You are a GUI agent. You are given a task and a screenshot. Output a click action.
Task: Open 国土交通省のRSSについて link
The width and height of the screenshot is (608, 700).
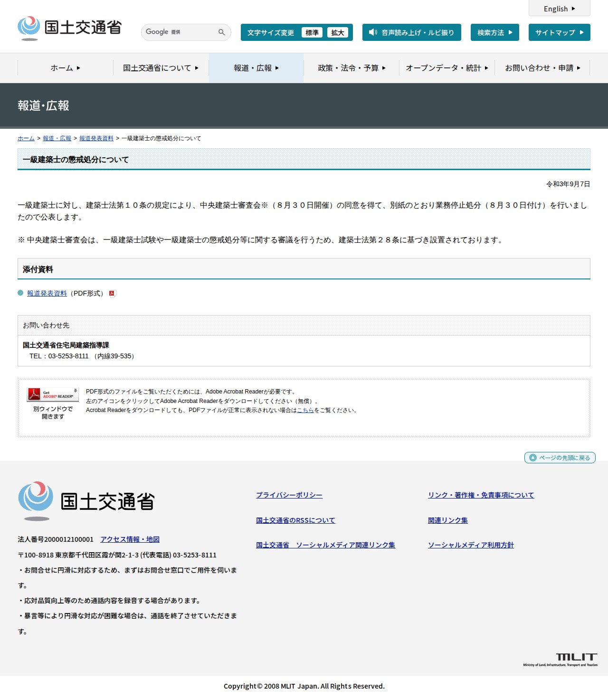point(295,520)
